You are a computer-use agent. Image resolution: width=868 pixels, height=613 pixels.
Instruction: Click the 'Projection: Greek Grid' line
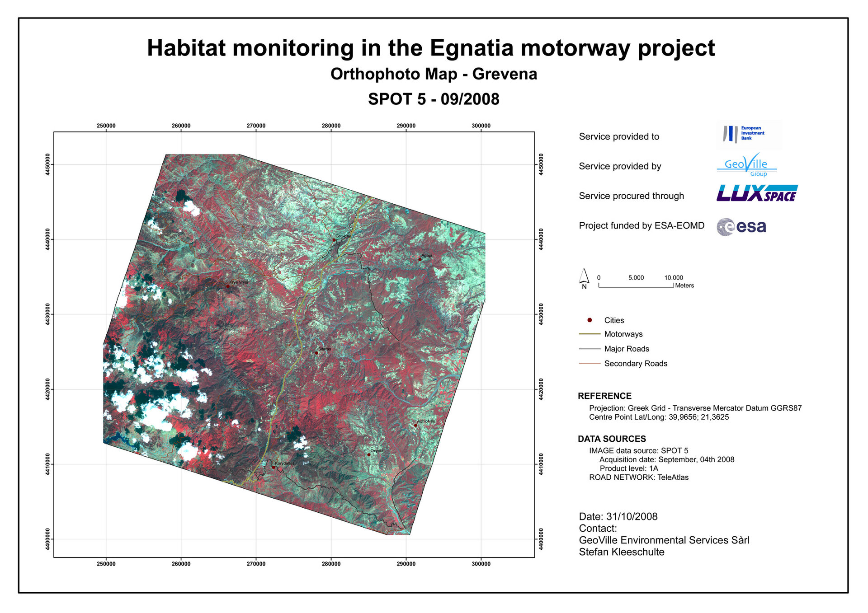(x=695, y=408)
